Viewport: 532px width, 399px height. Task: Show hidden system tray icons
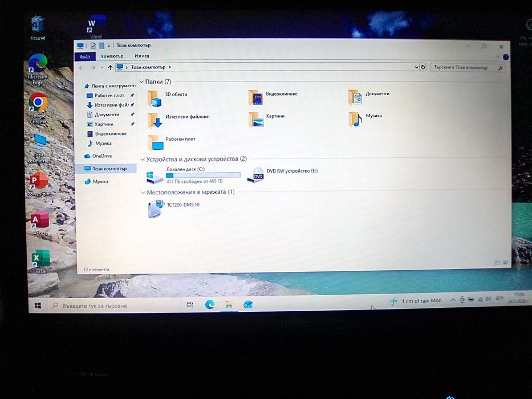(x=453, y=300)
